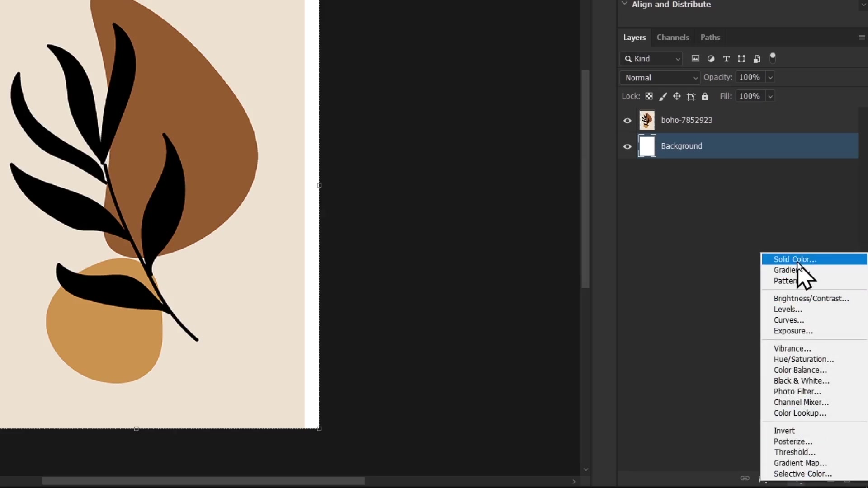
Task: Filter layers to show shape layers
Action: (741, 59)
